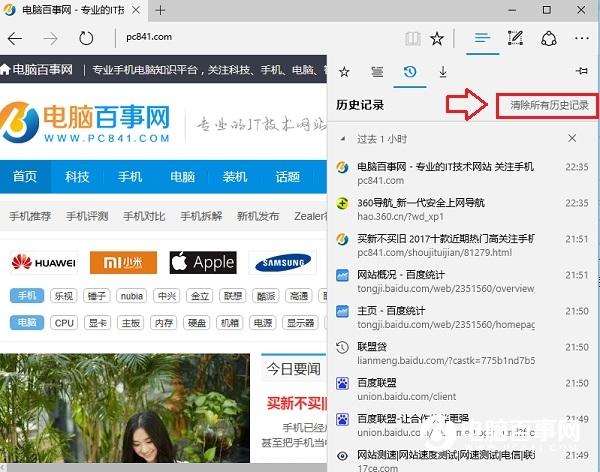
Task: Click the 联想 brand tag
Action: pos(233,296)
